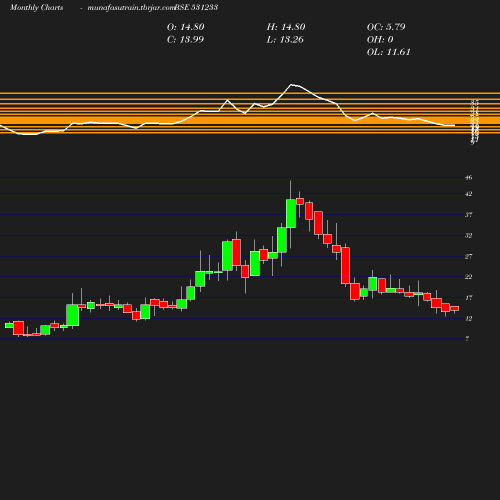Click the munafasutra.com watermark text

coord(131,7)
